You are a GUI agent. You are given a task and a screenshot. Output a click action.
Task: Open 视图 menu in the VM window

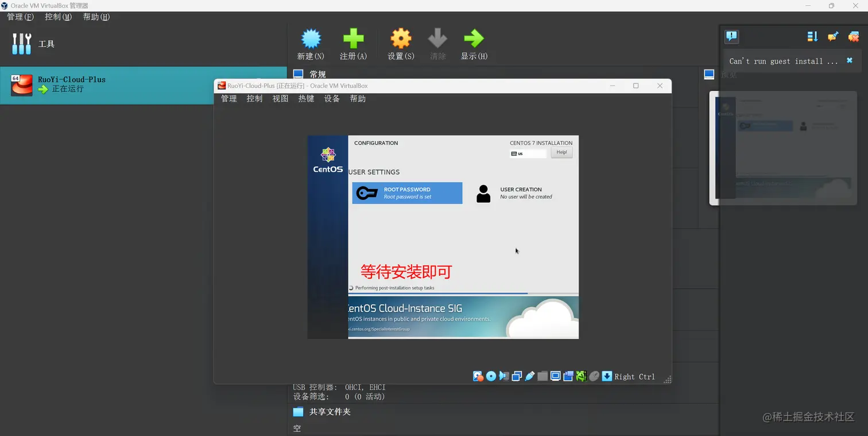(x=280, y=99)
